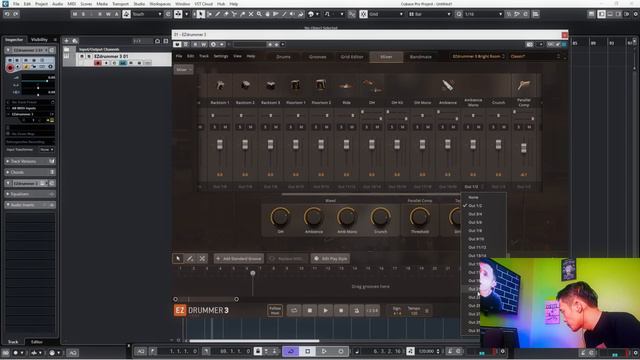The image size is (640, 360).
Task: Click the OH bleed knob
Action: [x=280, y=217]
